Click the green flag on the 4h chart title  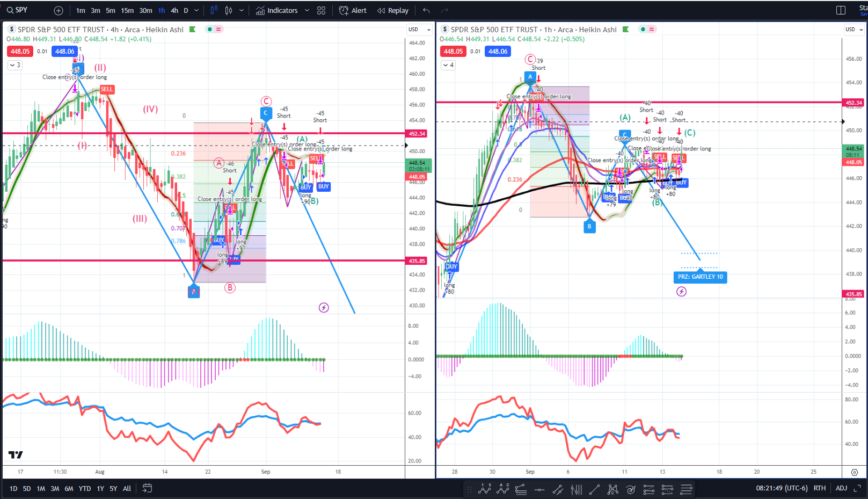192,30
